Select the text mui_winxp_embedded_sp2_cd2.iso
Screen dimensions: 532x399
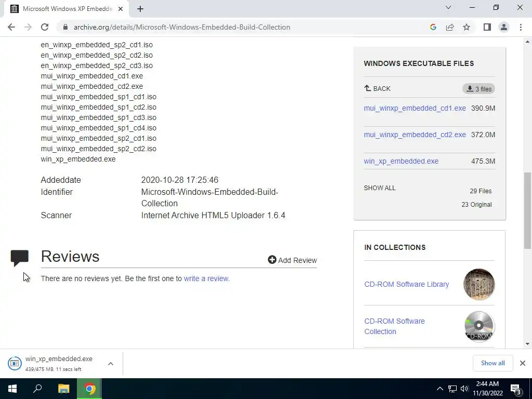(98, 149)
